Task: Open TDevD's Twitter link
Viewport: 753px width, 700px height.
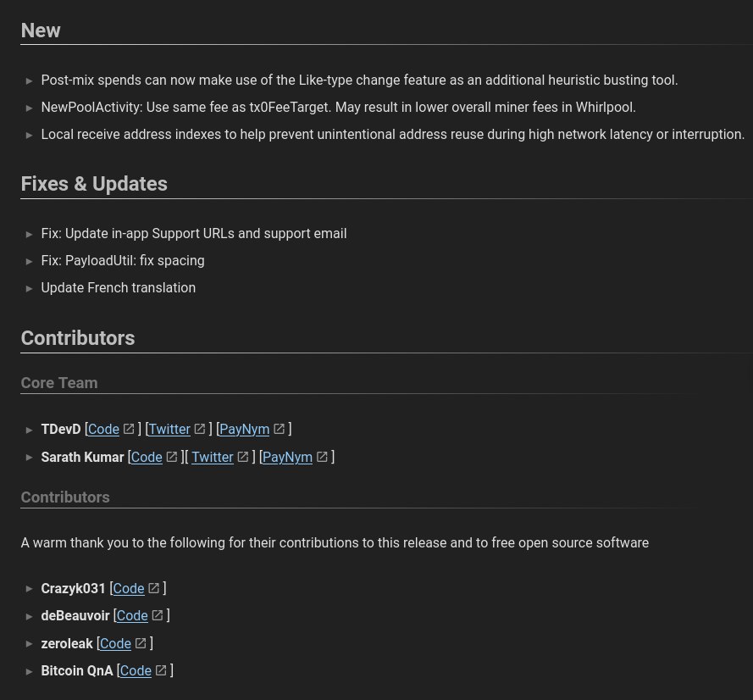Action: point(169,429)
